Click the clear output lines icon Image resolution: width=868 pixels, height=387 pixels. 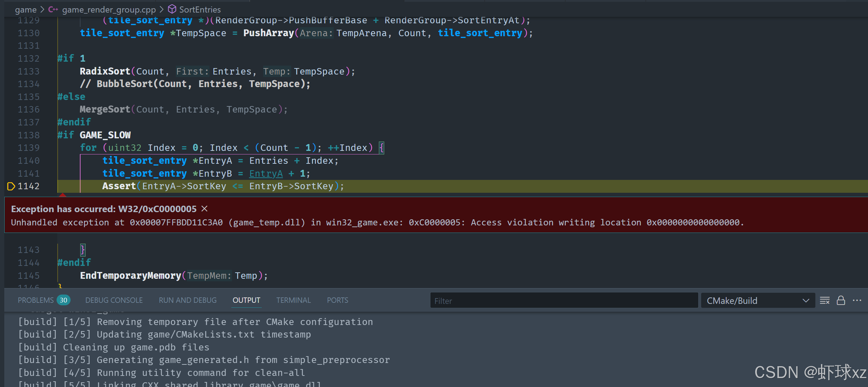pyautogui.click(x=825, y=300)
